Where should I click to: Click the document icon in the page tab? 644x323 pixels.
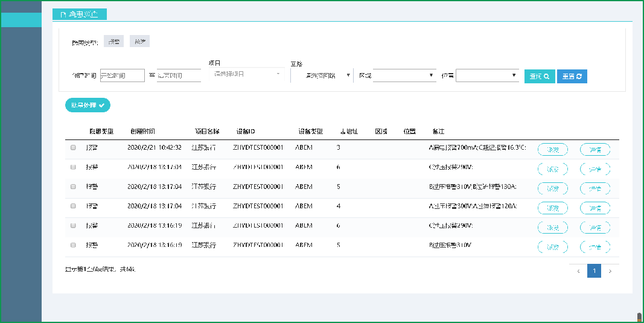[63, 14]
